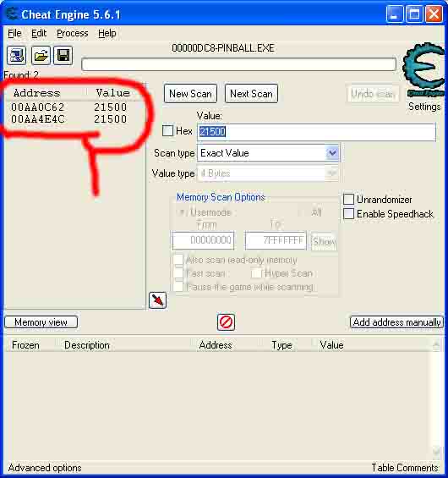Click the Frozen column header
The width and height of the screenshot is (448, 478).
pos(25,345)
